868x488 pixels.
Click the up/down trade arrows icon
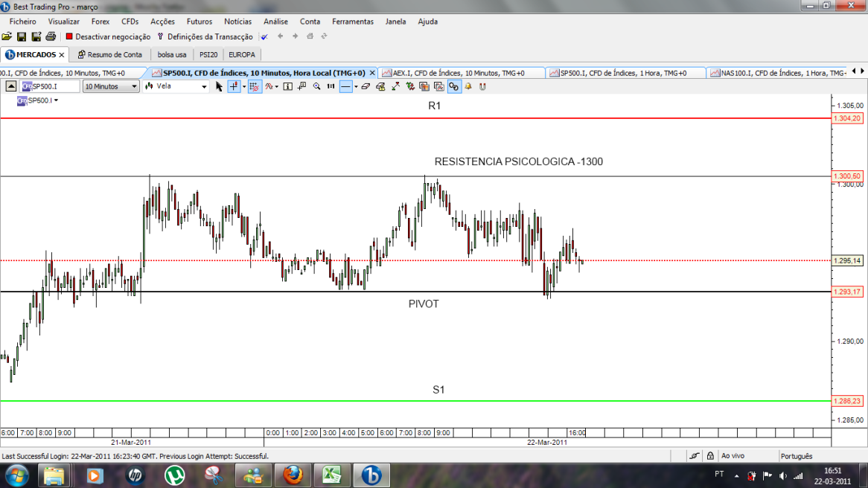[410, 86]
